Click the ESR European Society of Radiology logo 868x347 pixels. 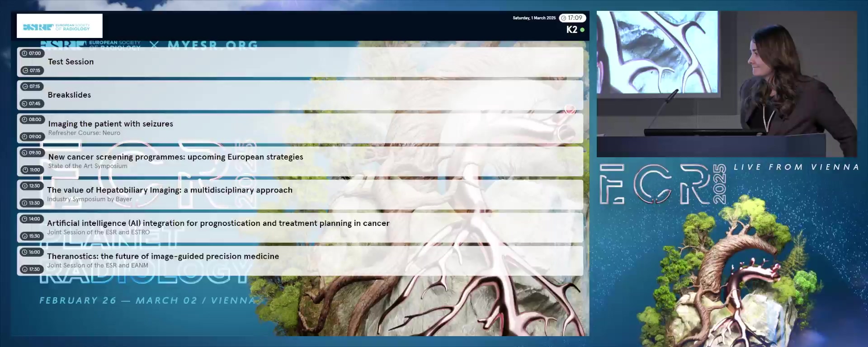coord(60,26)
